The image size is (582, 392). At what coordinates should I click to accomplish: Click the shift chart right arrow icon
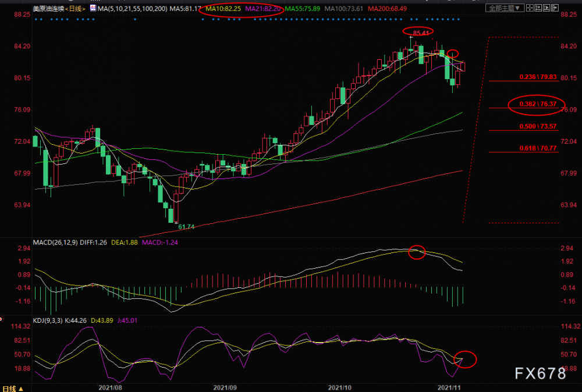[555, 8]
